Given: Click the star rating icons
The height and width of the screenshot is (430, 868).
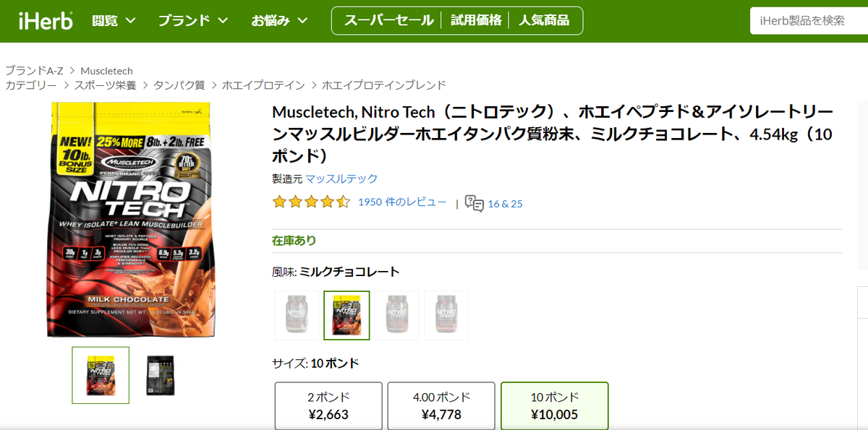Looking at the screenshot, I should (x=311, y=202).
